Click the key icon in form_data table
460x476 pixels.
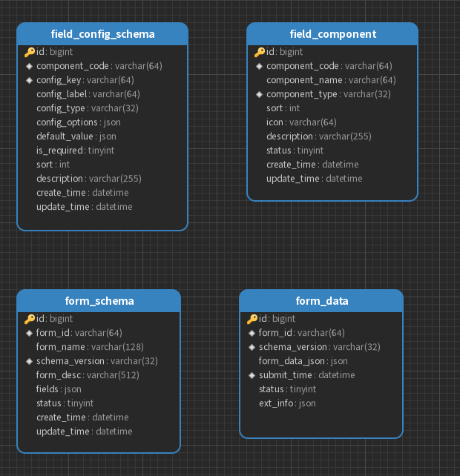pyautogui.click(x=252, y=319)
